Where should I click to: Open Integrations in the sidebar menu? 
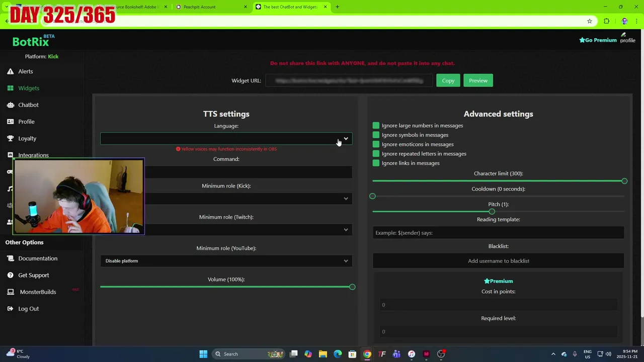33,155
